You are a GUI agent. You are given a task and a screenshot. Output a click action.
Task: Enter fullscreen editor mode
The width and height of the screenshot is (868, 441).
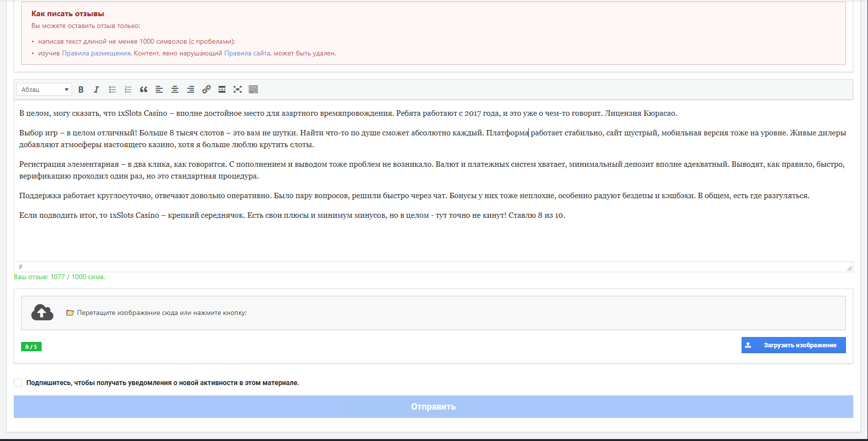[x=238, y=89]
